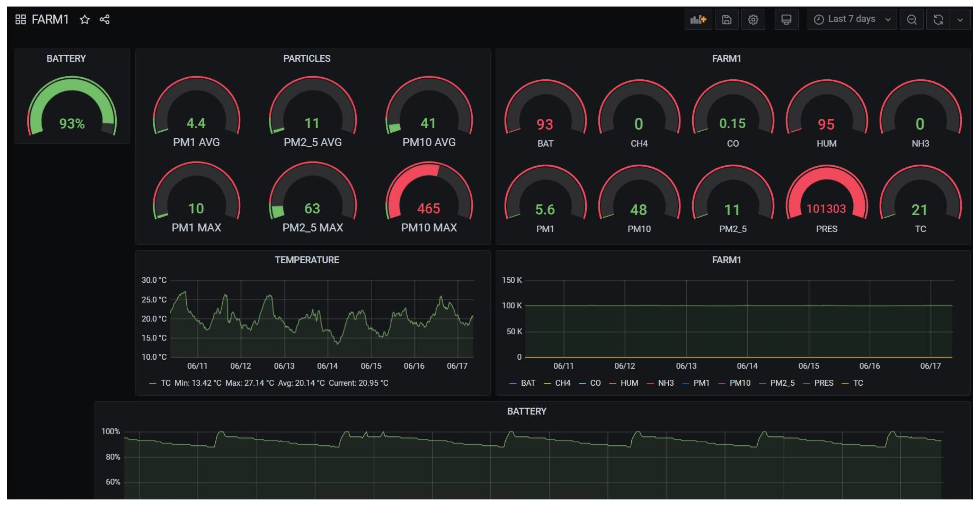Click the share dashboard icon
Screen dimensions: 980x507
click(x=105, y=19)
